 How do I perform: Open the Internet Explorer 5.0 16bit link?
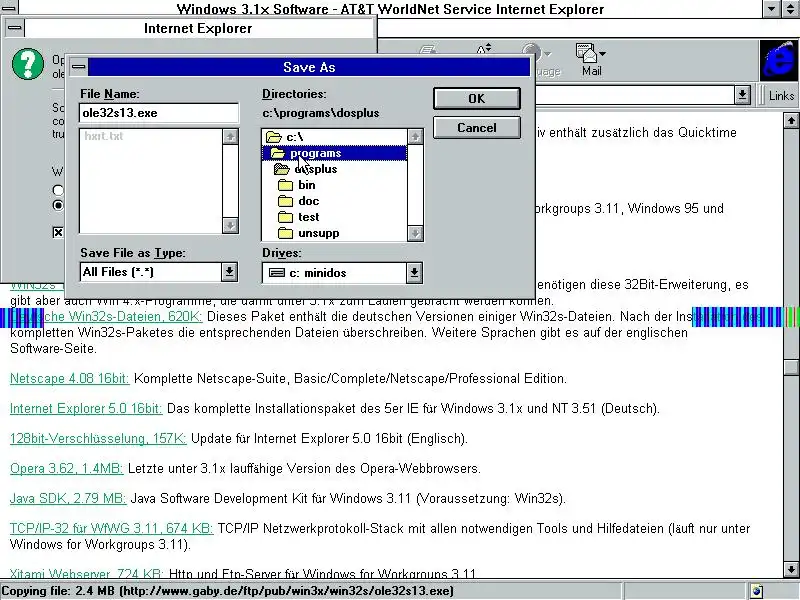86,409
